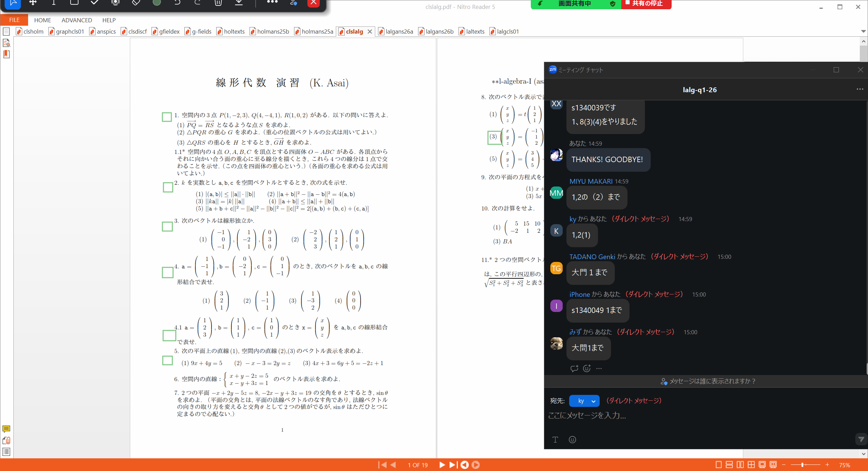Click the send message filter icon

pyautogui.click(x=860, y=439)
